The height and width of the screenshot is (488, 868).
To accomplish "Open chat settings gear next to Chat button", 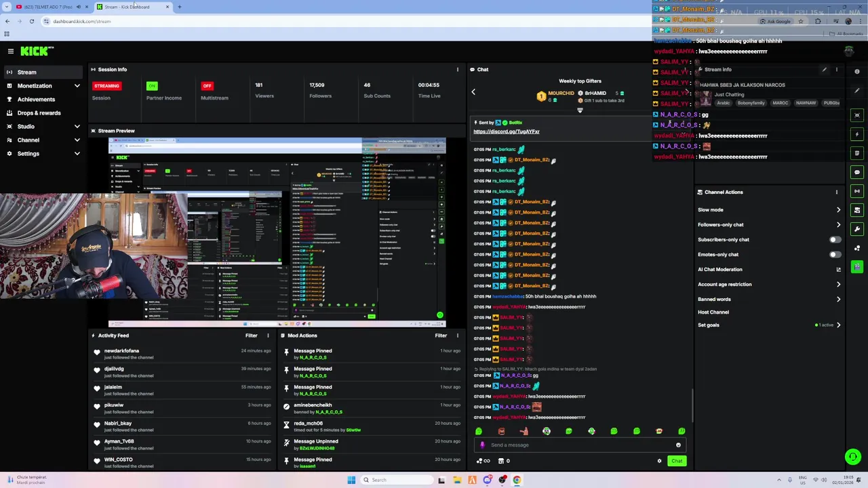I will coord(659,461).
